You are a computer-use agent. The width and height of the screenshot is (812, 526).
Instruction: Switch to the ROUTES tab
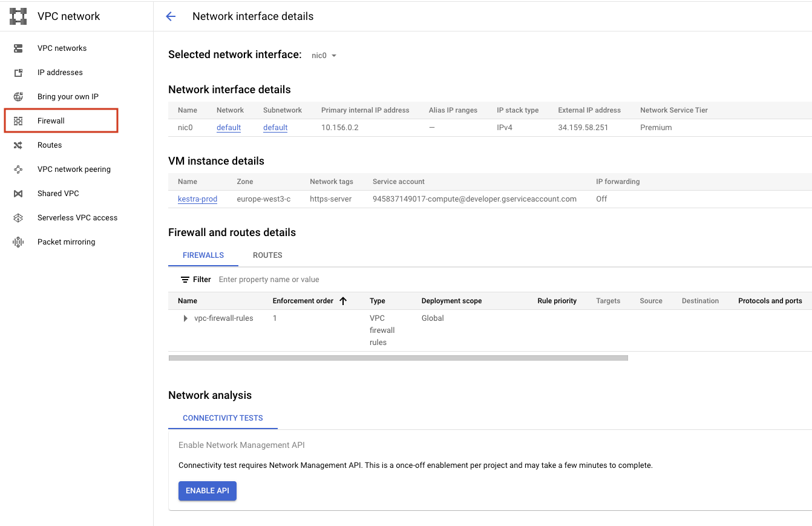click(x=267, y=255)
